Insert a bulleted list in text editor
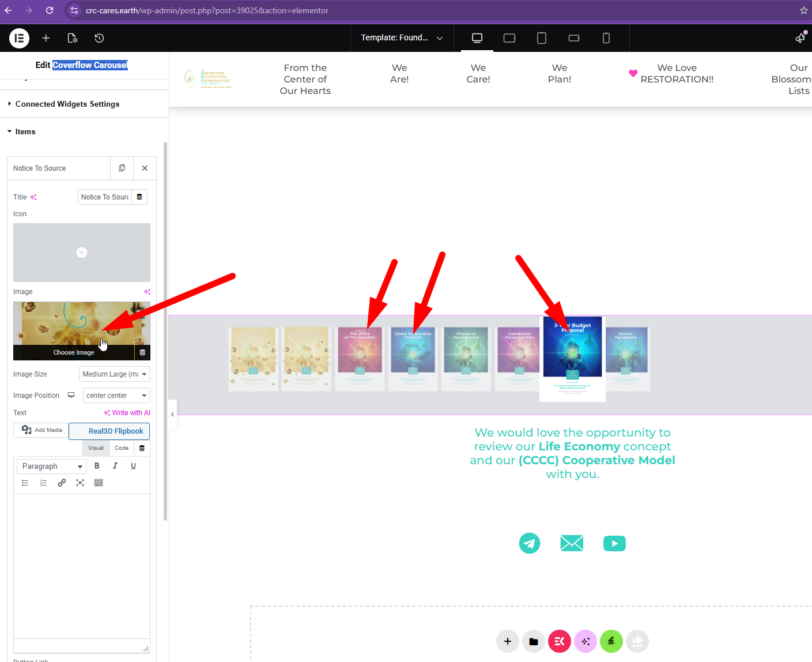The image size is (812, 662). (25, 483)
